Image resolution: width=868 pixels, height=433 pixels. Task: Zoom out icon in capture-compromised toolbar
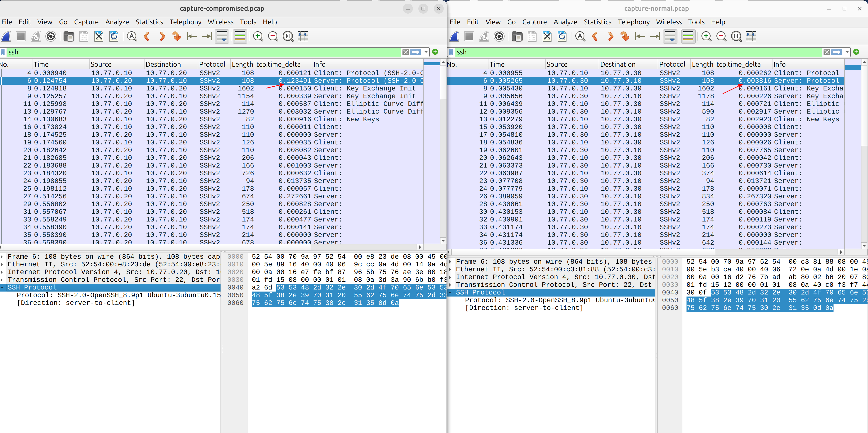click(273, 36)
